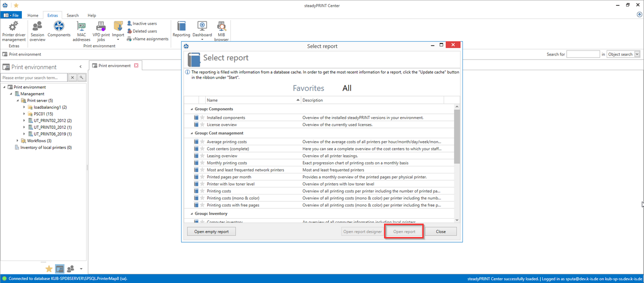The image size is (644, 283).
Task: Run the tree search with the magnifier button
Action: (x=81, y=78)
